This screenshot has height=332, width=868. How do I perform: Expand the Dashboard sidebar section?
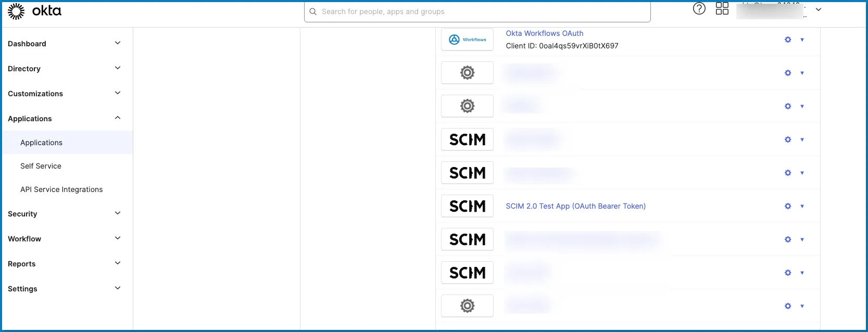tap(118, 43)
